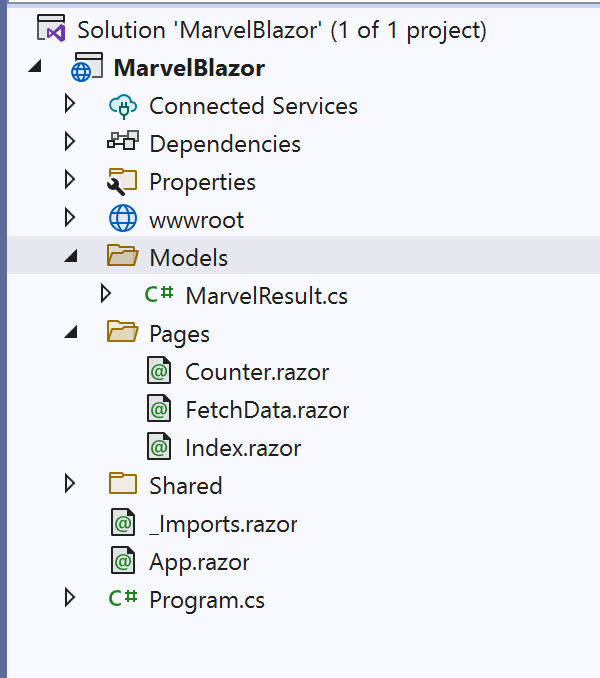Click the Connected Services cloud icon
This screenshot has height=678, width=600.
pos(122,106)
